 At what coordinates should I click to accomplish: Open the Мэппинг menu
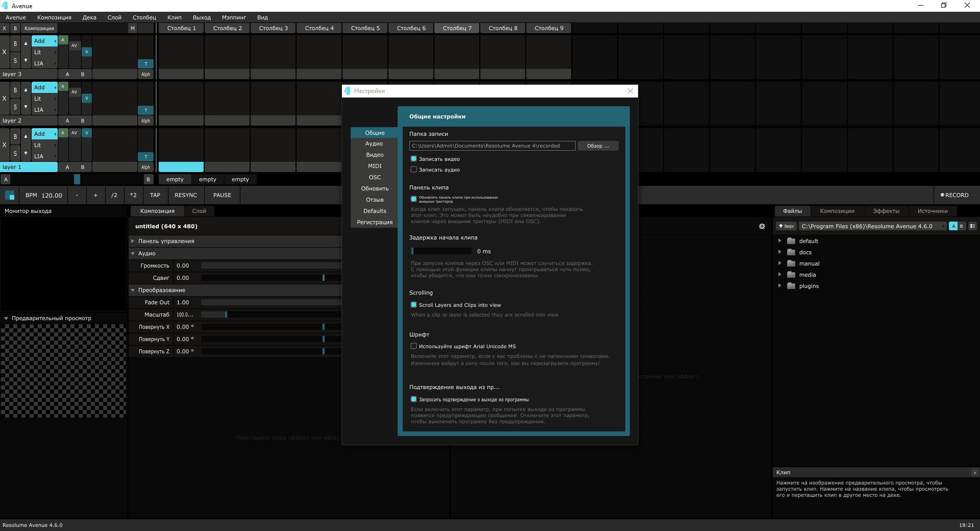pos(234,17)
